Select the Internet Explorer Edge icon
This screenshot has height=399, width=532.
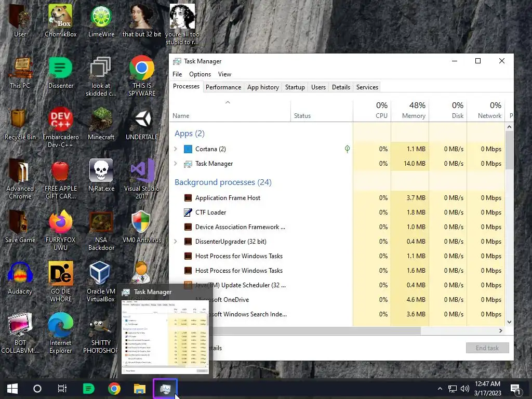60,333
